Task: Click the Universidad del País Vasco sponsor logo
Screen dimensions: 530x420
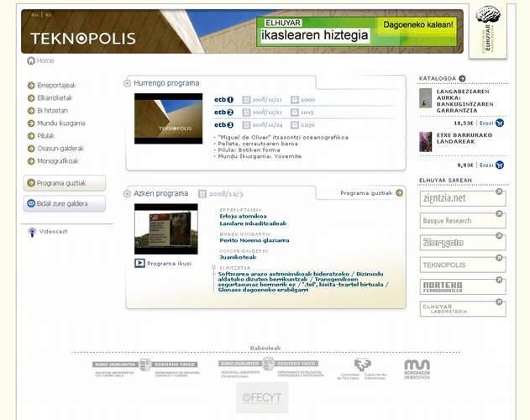Action: point(362,370)
